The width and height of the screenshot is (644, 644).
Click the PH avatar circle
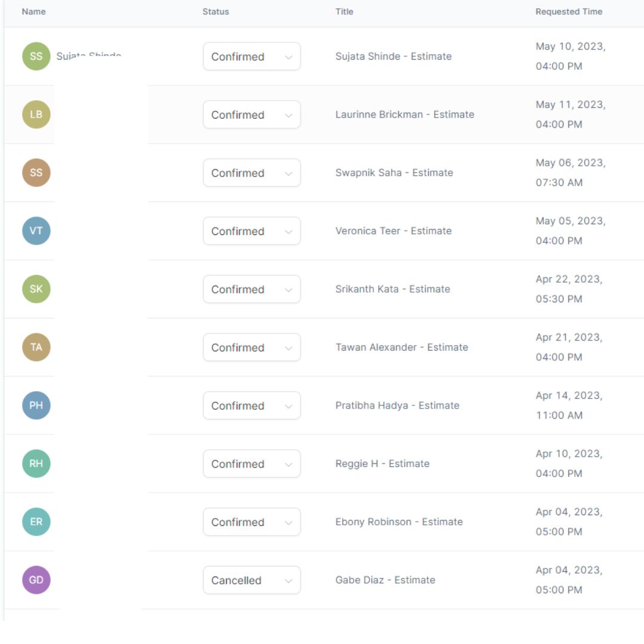pyautogui.click(x=36, y=405)
